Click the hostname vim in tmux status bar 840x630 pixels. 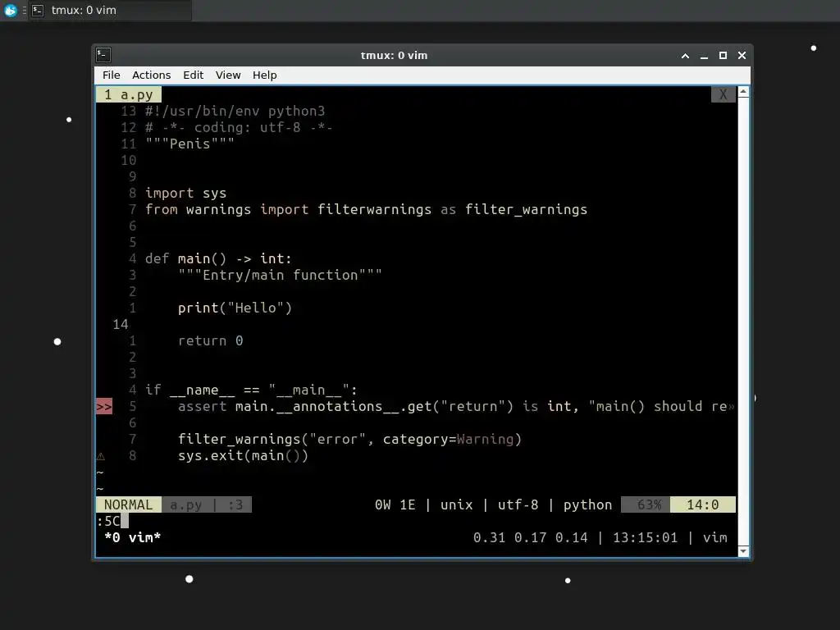coord(714,537)
